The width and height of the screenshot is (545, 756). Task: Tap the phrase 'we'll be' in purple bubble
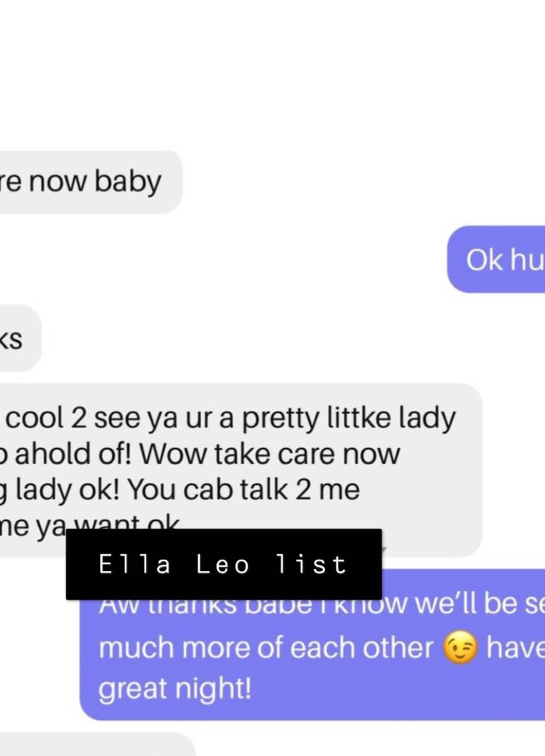(x=466, y=603)
